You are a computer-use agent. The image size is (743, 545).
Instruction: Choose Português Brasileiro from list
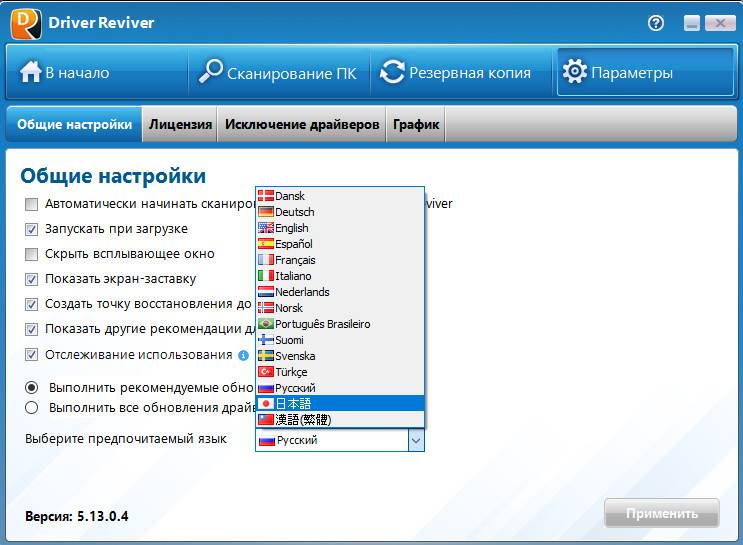[x=340, y=324]
